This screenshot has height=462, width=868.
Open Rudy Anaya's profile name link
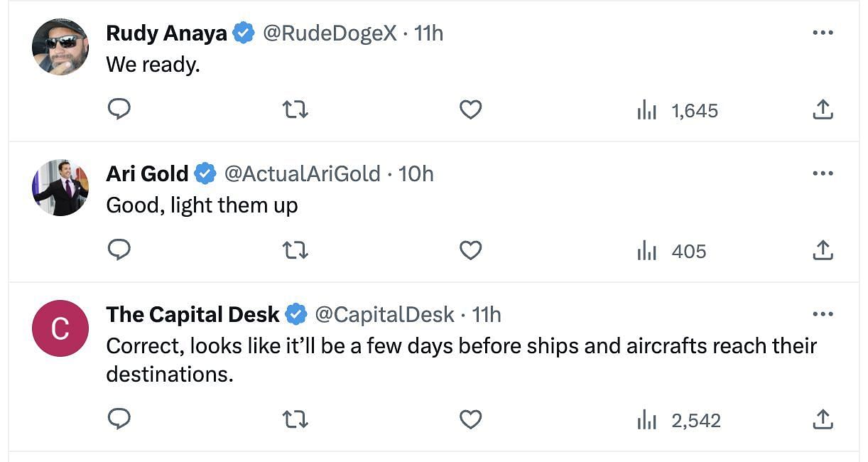(166, 33)
